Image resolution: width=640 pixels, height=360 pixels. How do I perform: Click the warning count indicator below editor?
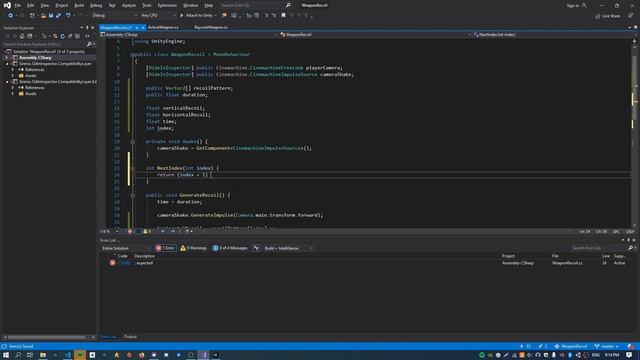point(147,231)
